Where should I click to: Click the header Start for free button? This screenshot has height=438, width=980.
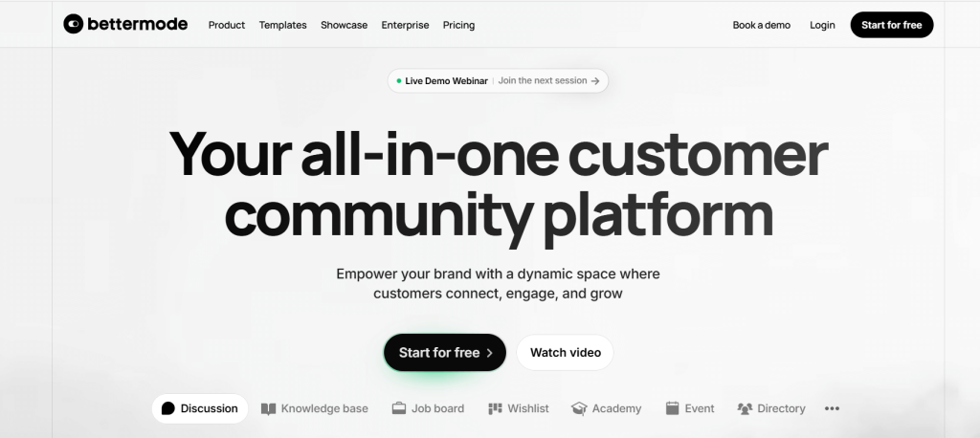point(892,25)
